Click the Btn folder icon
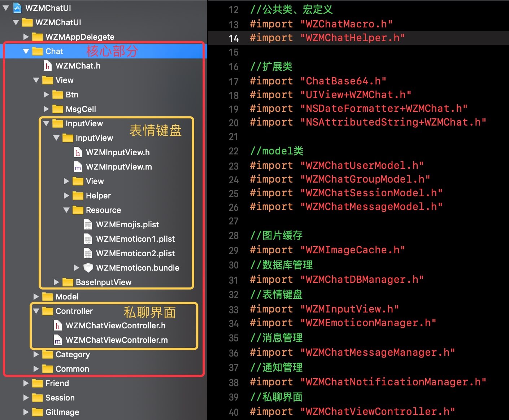The height and width of the screenshot is (420, 509). point(58,95)
